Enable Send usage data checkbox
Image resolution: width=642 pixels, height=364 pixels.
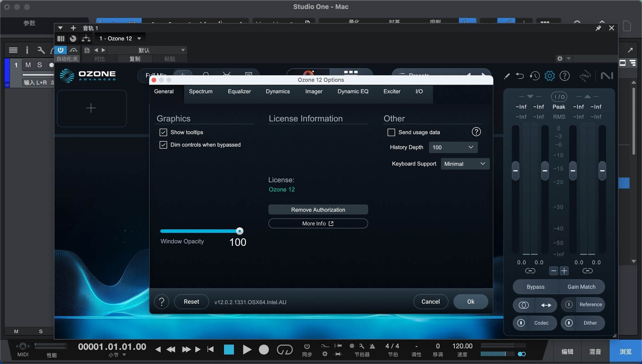(391, 132)
